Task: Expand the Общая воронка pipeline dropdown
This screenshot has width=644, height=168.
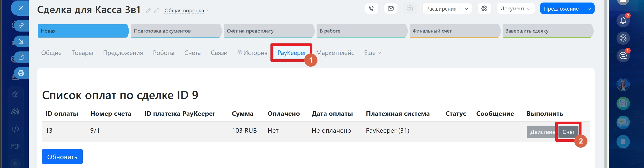Action: [x=187, y=11]
